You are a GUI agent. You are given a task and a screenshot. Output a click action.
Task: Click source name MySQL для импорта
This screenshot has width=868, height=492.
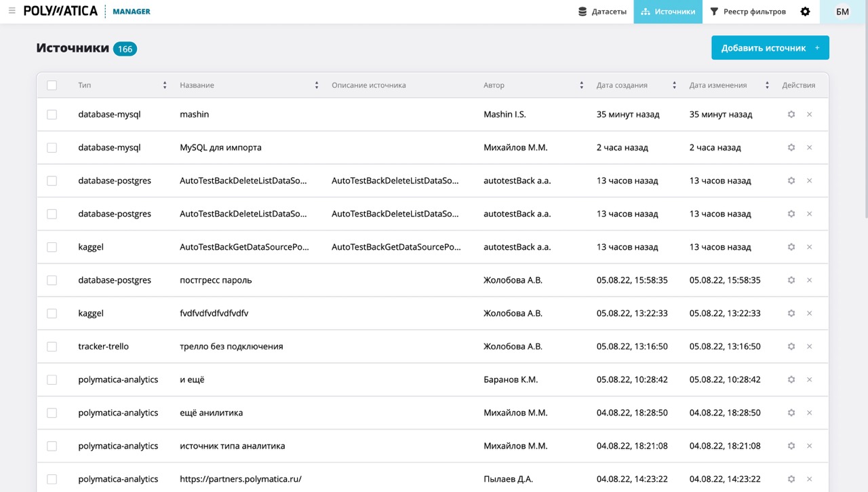tap(220, 148)
